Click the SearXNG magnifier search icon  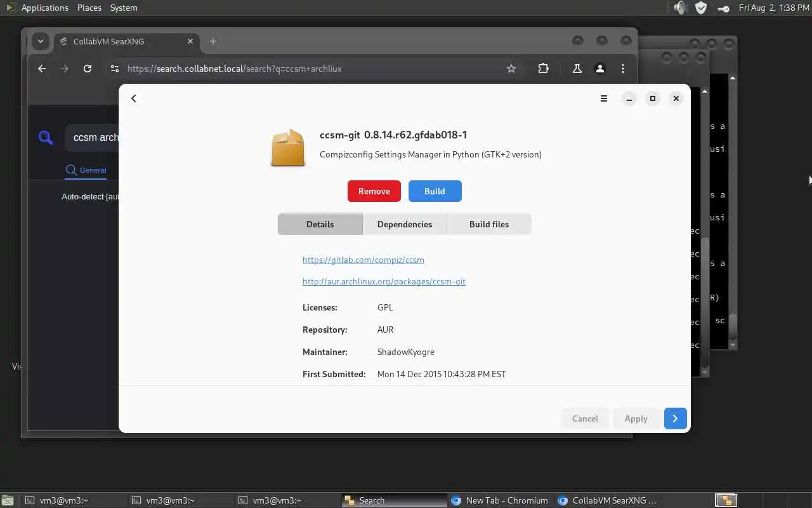46,137
